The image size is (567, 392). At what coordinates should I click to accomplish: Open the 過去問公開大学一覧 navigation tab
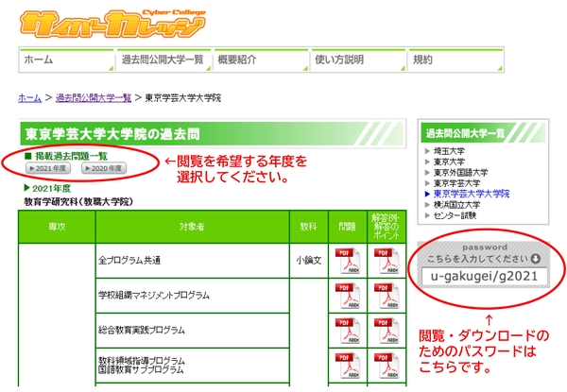163,60
